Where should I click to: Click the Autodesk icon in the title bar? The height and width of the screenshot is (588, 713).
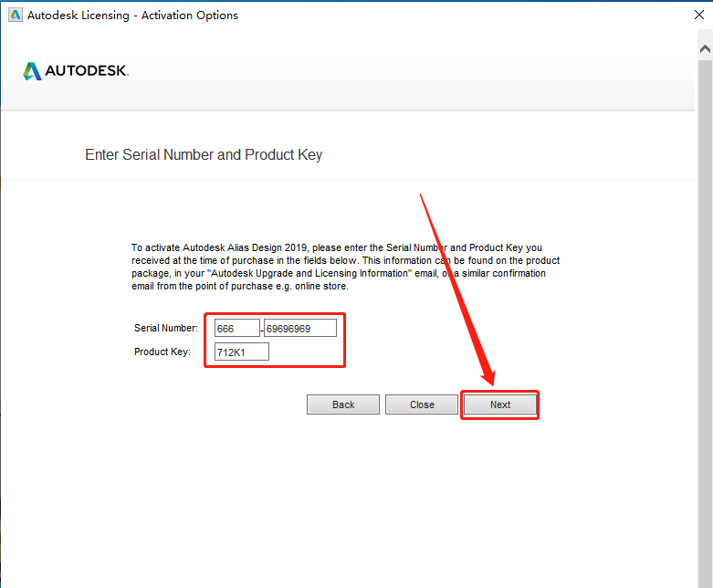click(15, 15)
